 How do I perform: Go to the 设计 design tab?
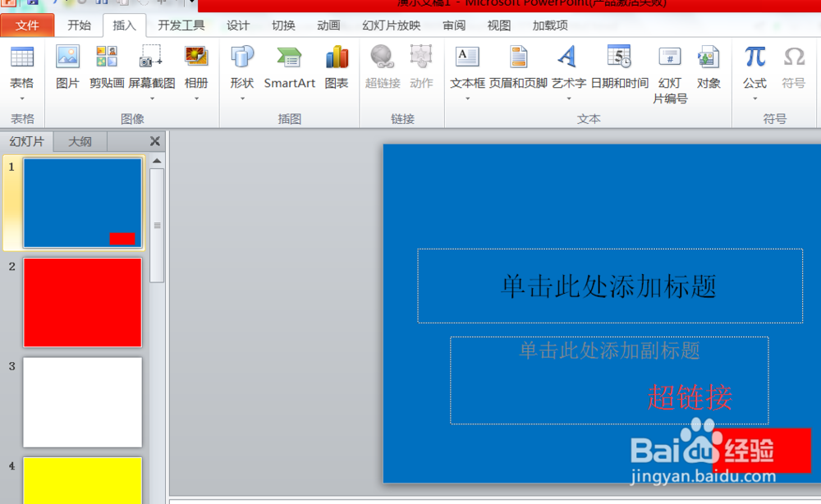click(238, 25)
